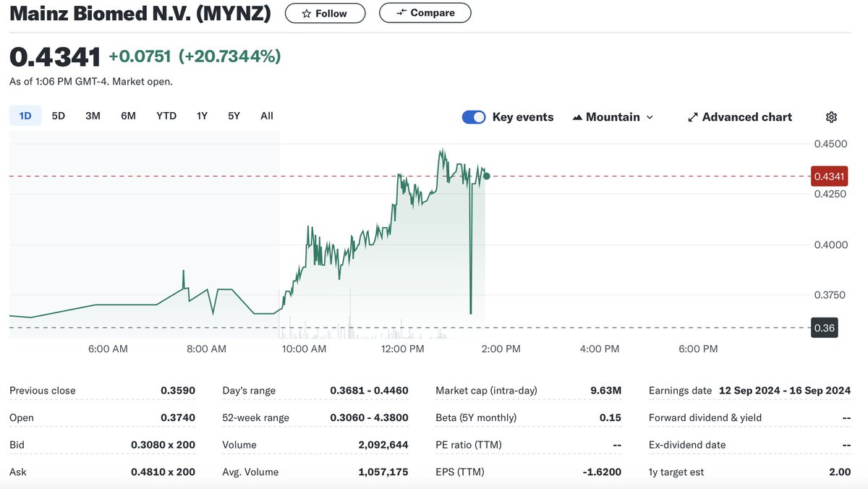This screenshot has width=868, height=489.
Task: Click the 1y target est value 2.00
Action: click(840, 472)
